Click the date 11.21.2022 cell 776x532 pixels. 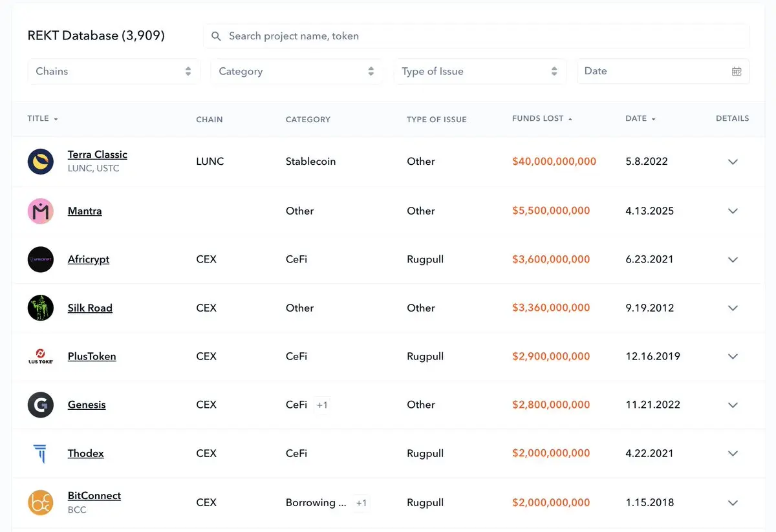[652, 405]
